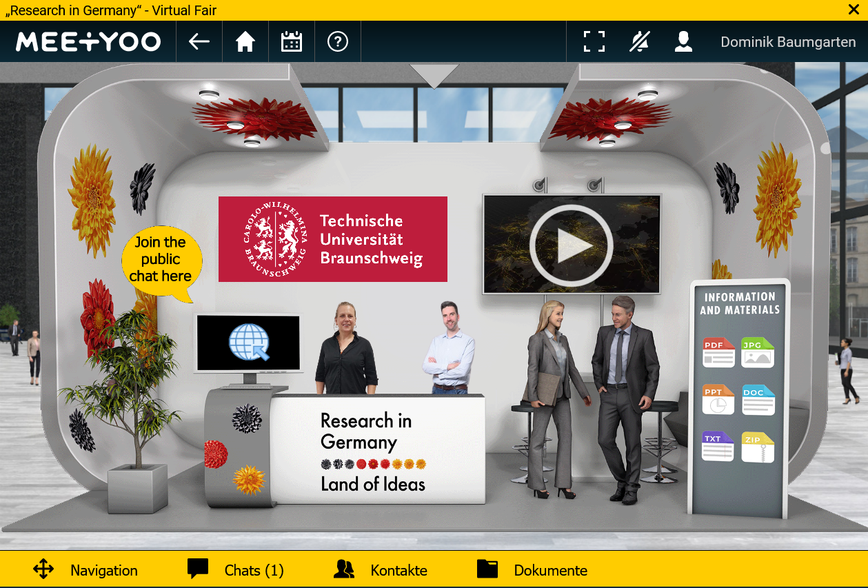Open the TXT file icon
Image resolution: width=868 pixels, height=588 pixels.
[x=718, y=446]
